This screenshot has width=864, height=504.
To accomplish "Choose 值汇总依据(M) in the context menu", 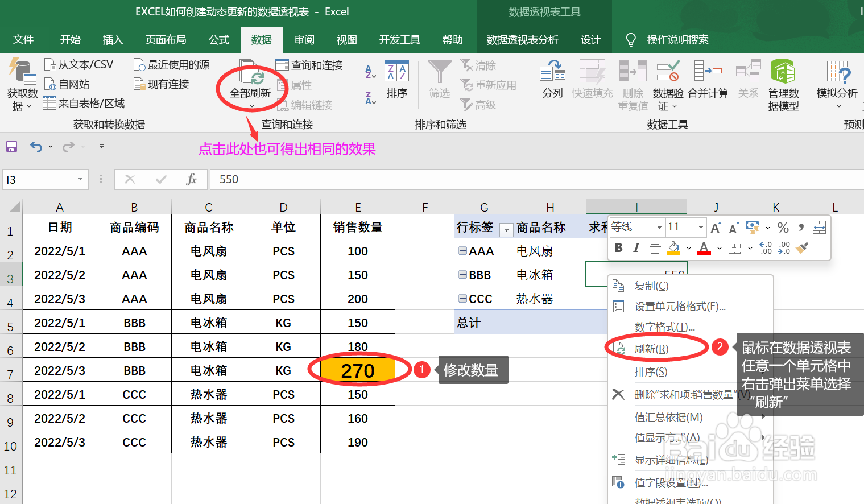I will pyautogui.click(x=691, y=417).
